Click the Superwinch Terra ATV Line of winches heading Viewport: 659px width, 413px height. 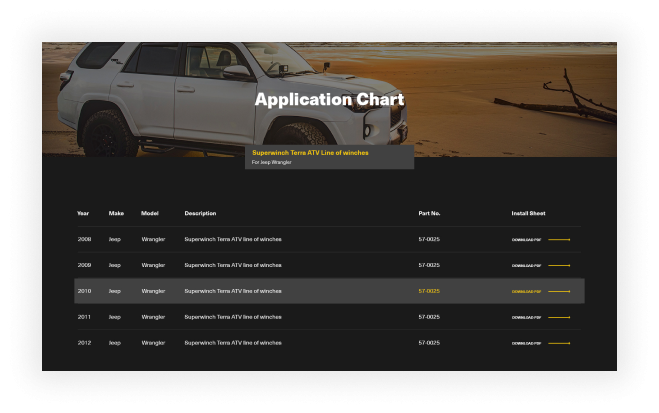[310, 153]
